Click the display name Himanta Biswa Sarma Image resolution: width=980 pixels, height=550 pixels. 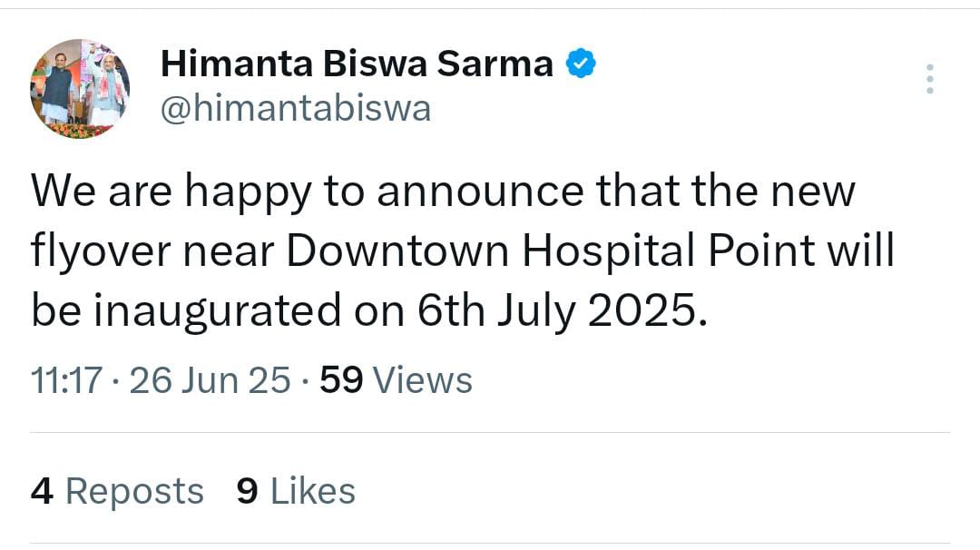point(356,64)
